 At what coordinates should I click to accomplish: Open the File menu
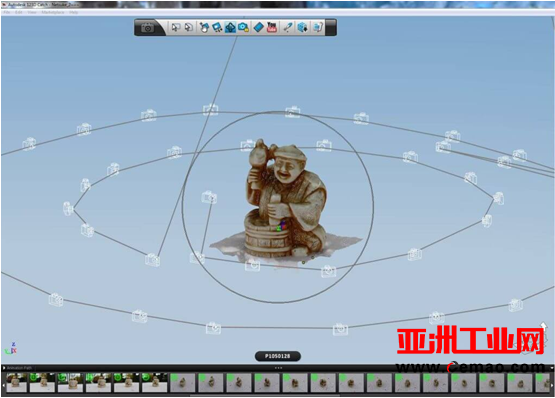(7, 12)
